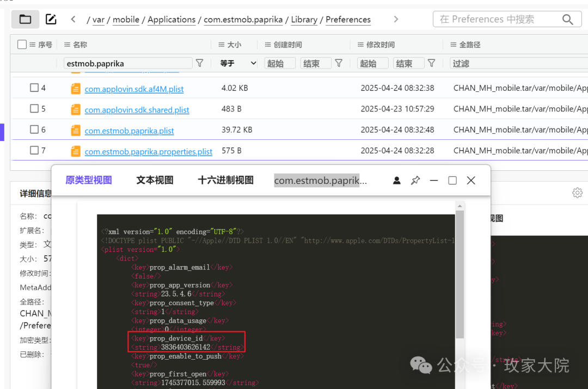Open com.estmob.paprika.plist link
The image size is (588, 389).
130,131
